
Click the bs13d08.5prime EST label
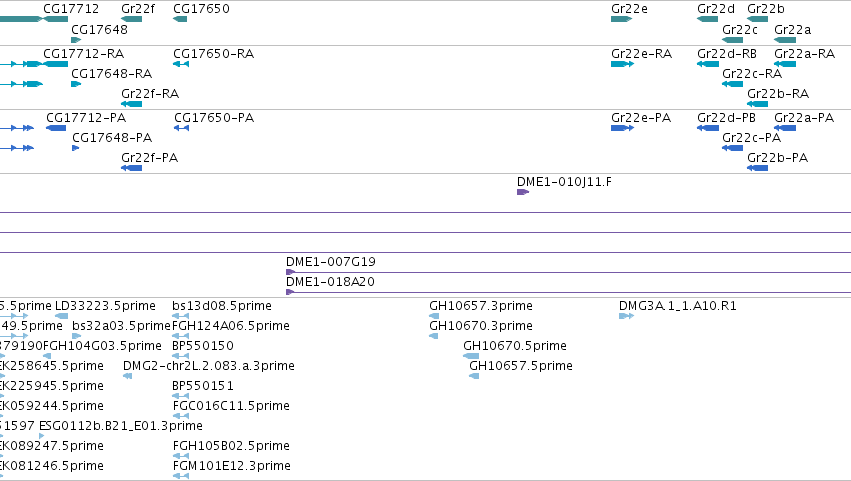pyautogui.click(x=222, y=306)
